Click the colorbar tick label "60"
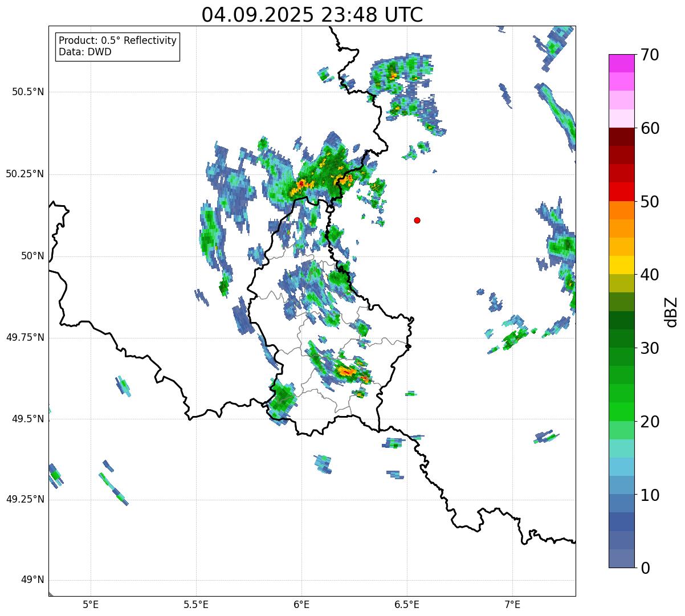 coord(650,128)
